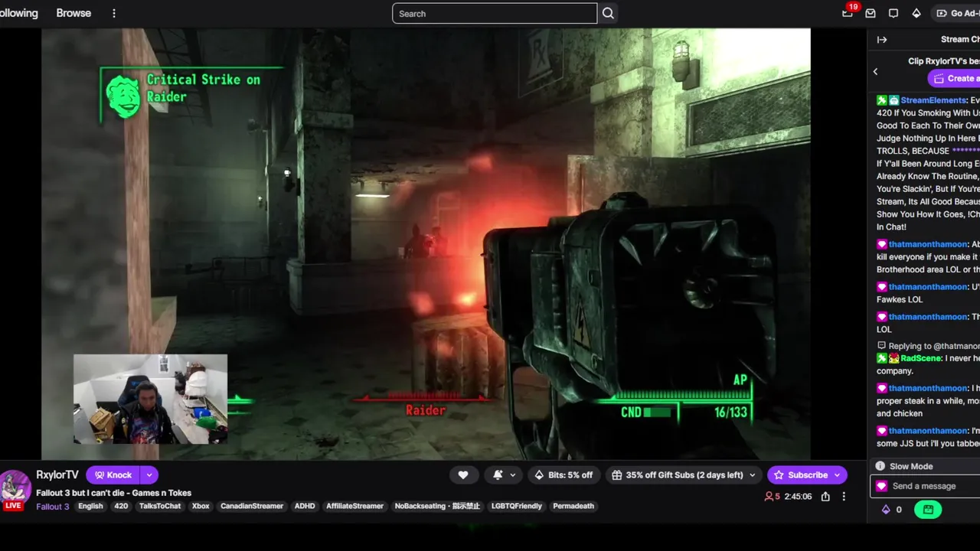Click the streamer webcam overlay in video
This screenshot has height=551, width=980.
pyautogui.click(x=150, y=399)
